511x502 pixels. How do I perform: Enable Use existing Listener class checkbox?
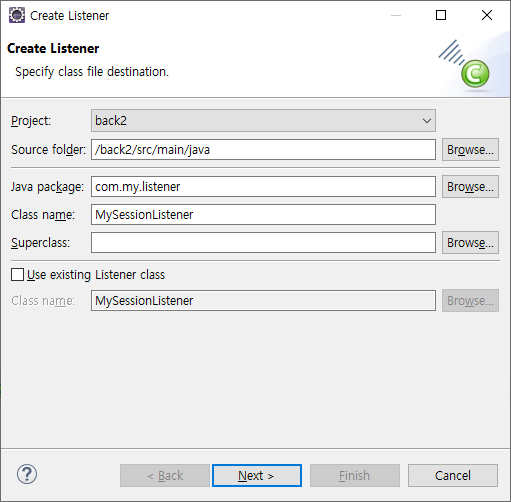point(17,275)
